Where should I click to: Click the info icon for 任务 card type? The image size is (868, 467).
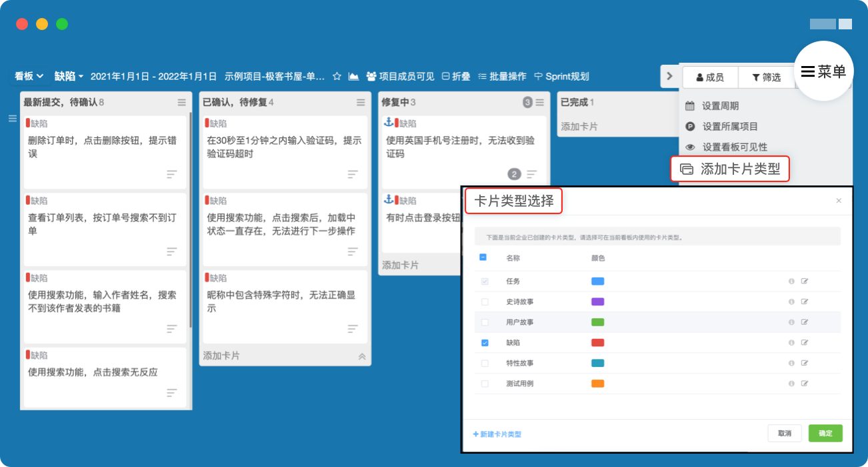click(791, 282)
